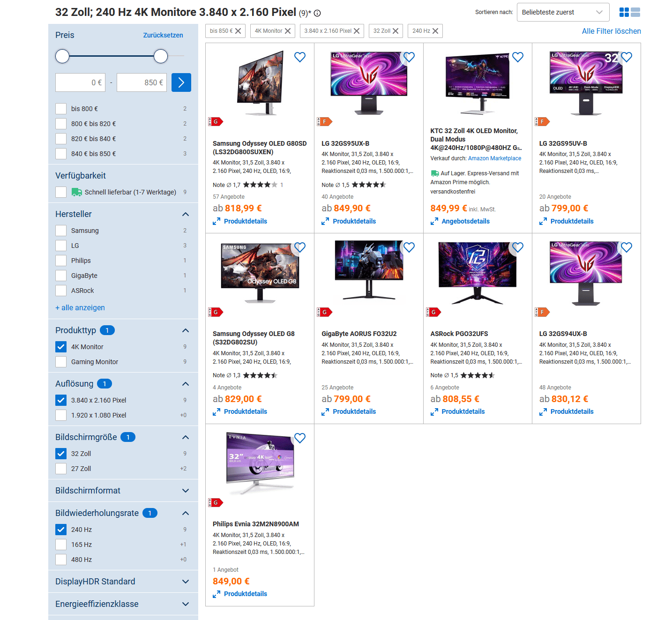Favorite the KTC 32 Zoll OLED monitor
The image size is (672, 620).
click(x=518, y=57)
